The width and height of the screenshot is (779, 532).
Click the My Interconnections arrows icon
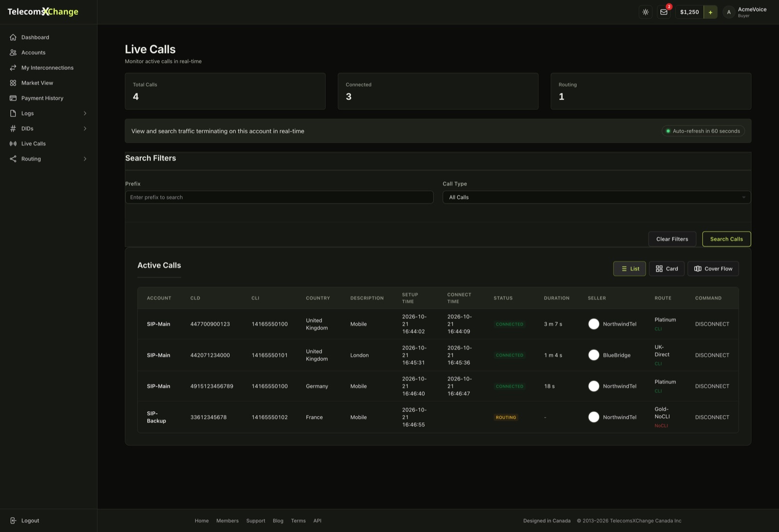13,68
